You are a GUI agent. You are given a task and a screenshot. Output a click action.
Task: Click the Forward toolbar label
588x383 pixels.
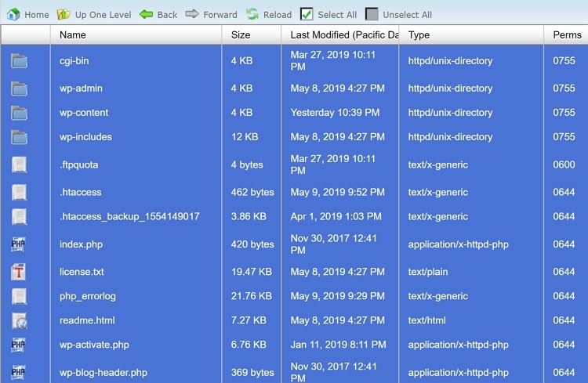coord(220,15)
